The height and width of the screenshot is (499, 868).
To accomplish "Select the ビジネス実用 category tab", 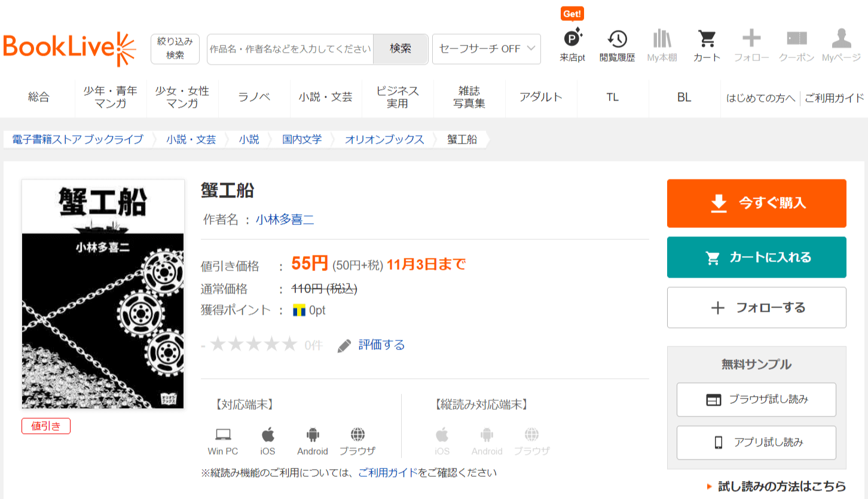I will (x=398, y=97).
